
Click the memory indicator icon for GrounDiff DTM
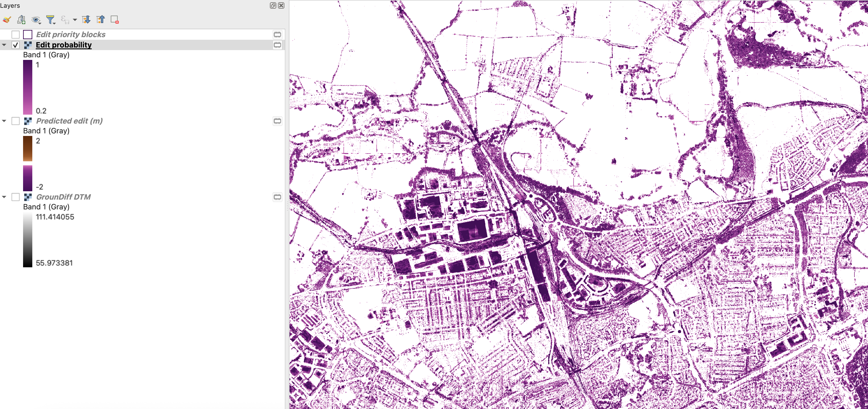(x=277, y=197)
